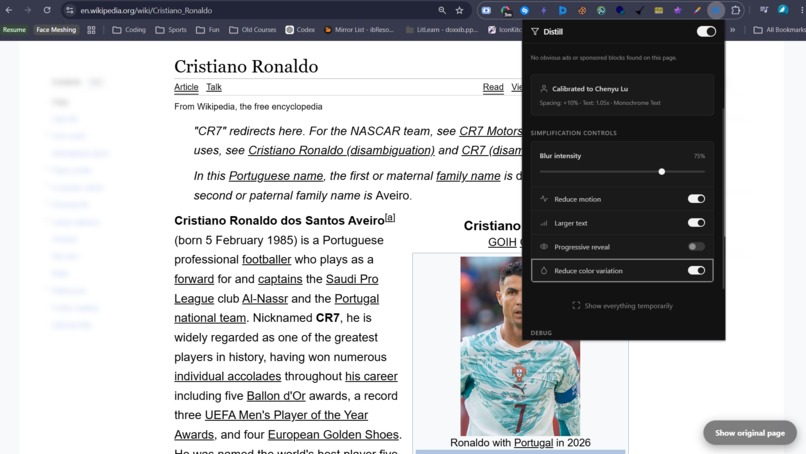Image resolution: width=806 pixels, height=454 pixels.
Task: Follow the footballer link
Action: tap(266, 260)
